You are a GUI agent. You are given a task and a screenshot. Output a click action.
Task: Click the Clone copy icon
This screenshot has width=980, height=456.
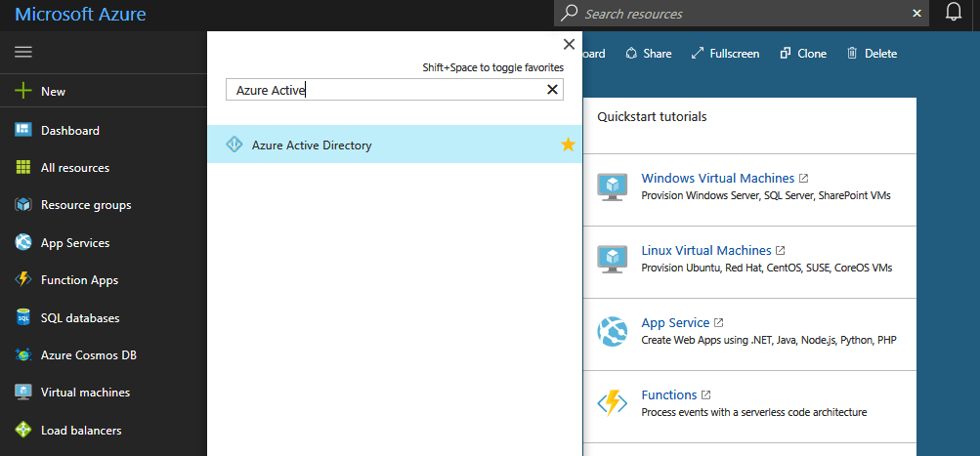(x=786, y=53)
